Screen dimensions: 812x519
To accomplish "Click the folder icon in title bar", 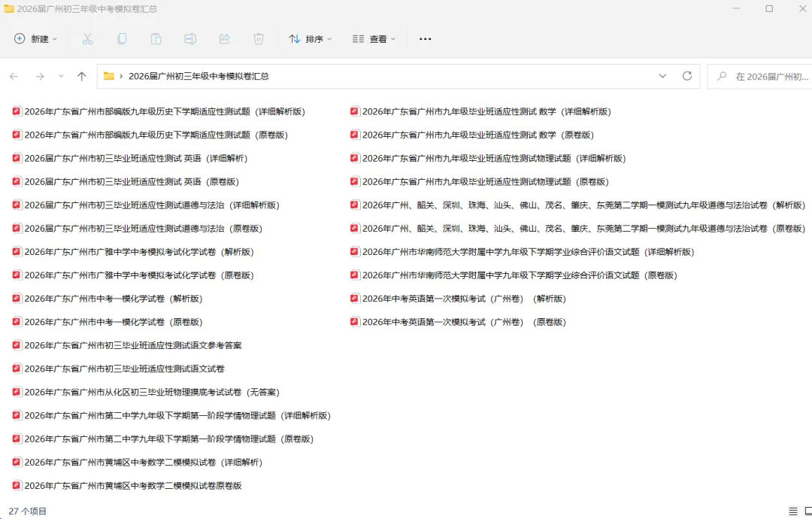I will click(9, 9).
